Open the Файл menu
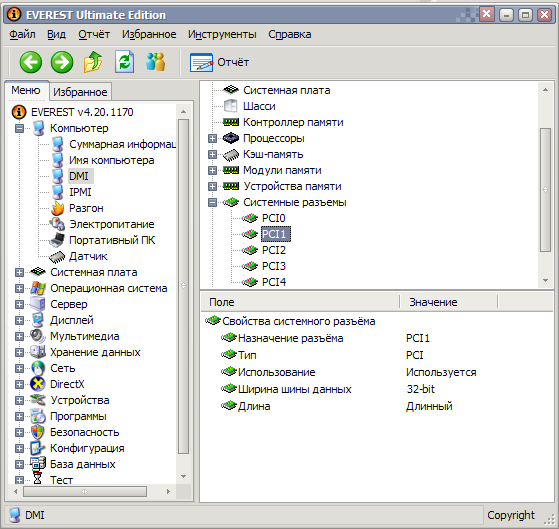The height and width of the screenshot is (529, 559). coord(22,34)
